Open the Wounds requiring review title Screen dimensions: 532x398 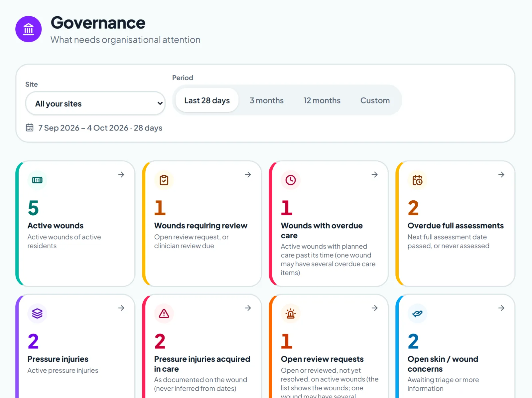tap(201, 226)
